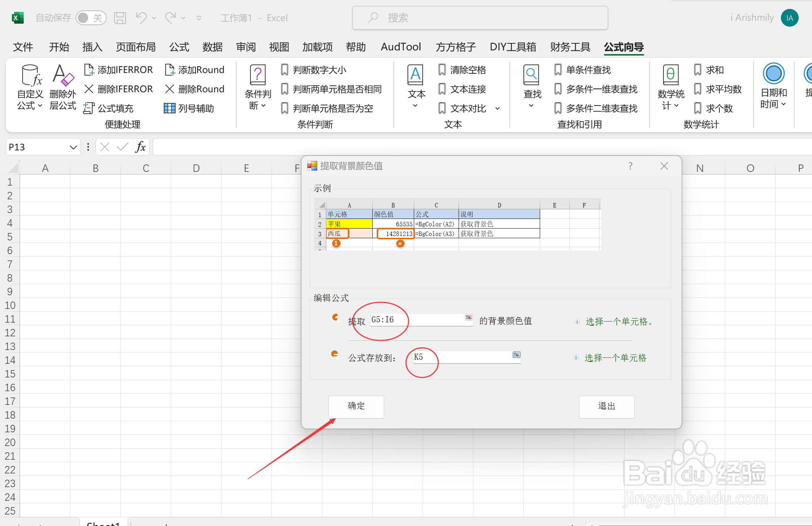Click 多条件二维表查找 in ribbon

pos(596,108)
